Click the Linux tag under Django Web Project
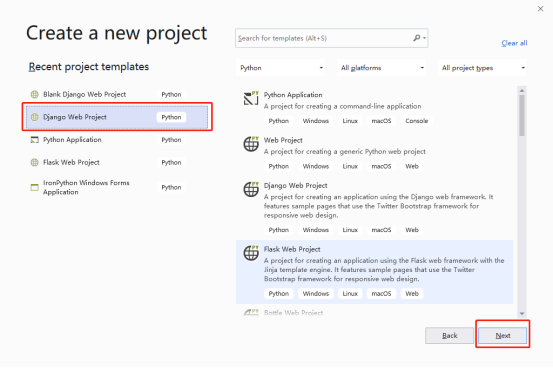Image resolution: width=553 pixels, height=368 pixels. coord(350,230)
